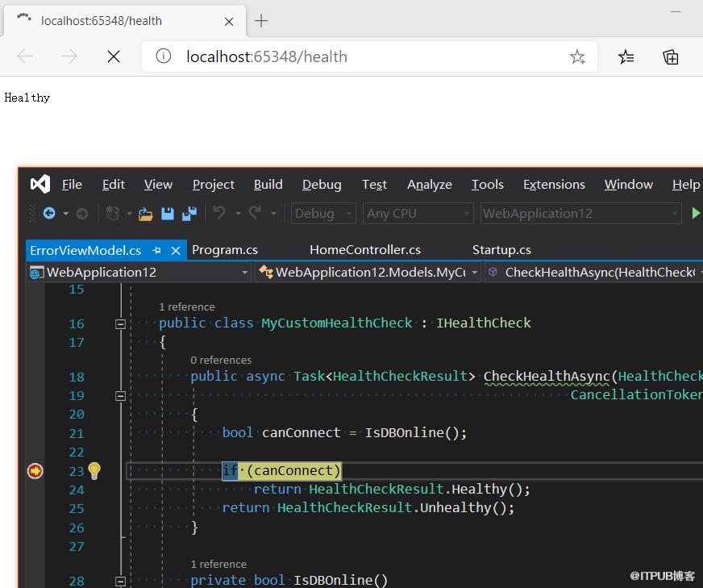
Task: Open the browser Favorites list icon
Action: tap(626, 57)
